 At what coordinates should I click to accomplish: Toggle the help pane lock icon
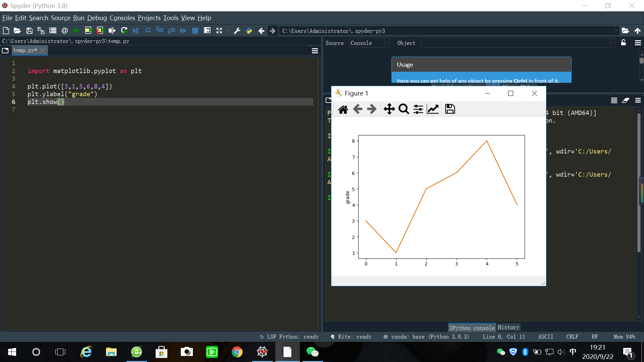(x=623, y=43)
